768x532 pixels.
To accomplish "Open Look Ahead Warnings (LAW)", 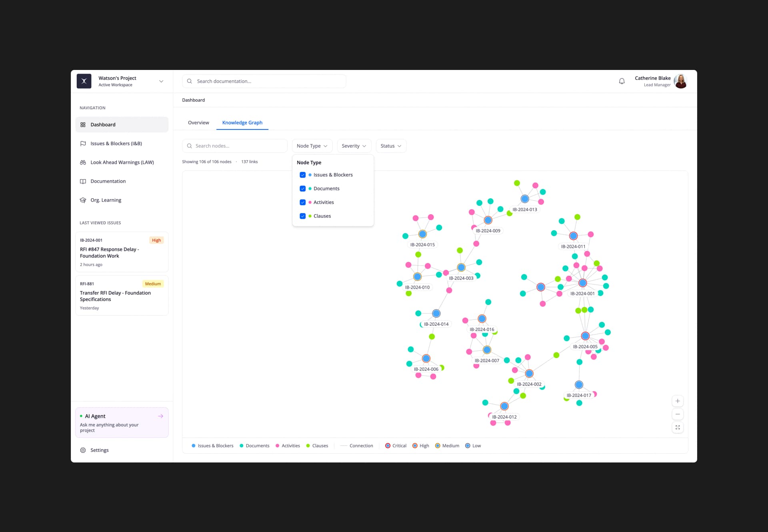I will pos(122,162).
